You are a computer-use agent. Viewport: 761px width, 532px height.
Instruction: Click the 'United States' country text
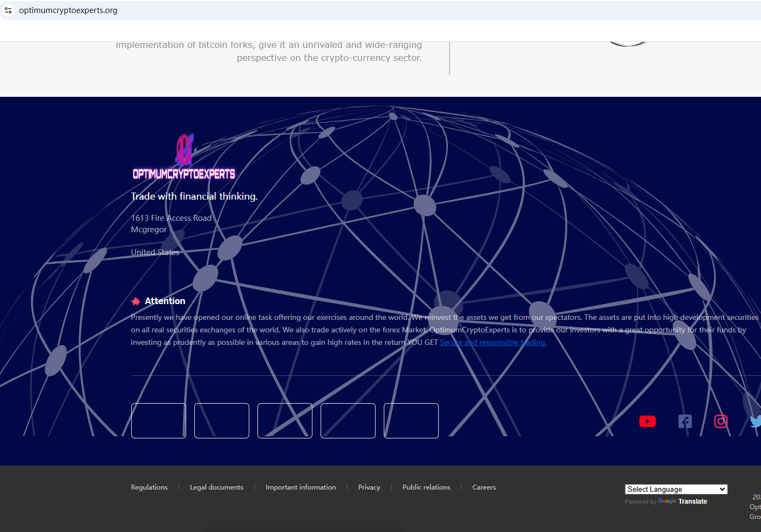tap(155, 252)
